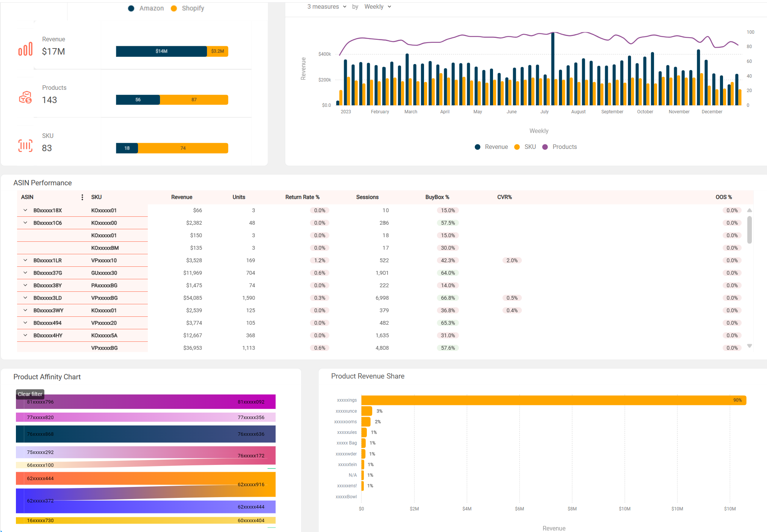Sort table by Revenue column header
The width and height of the screenshot is (767, 532).
pos(182,197)
